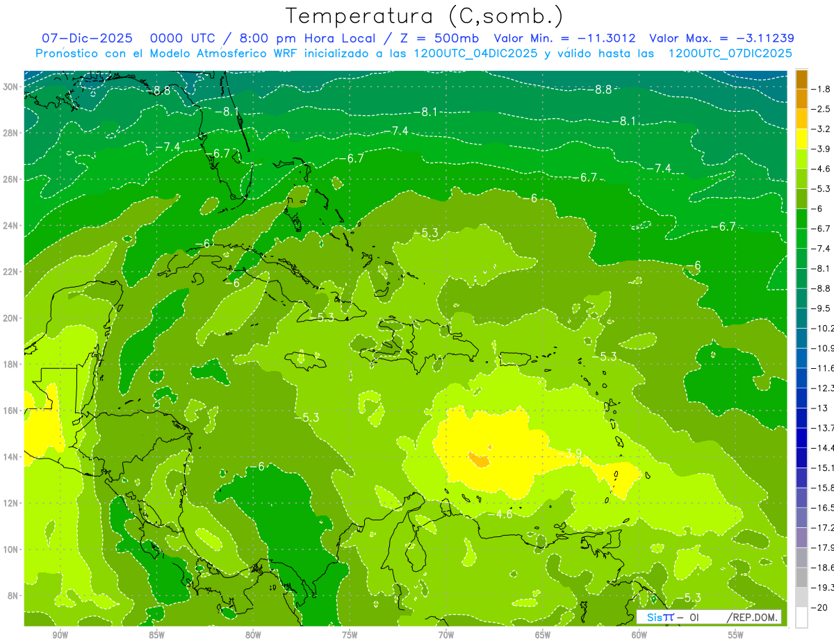Click the small orange warm-core spot on map
Image resolution: width=834 pixels, height=644 pixels.
479,459
